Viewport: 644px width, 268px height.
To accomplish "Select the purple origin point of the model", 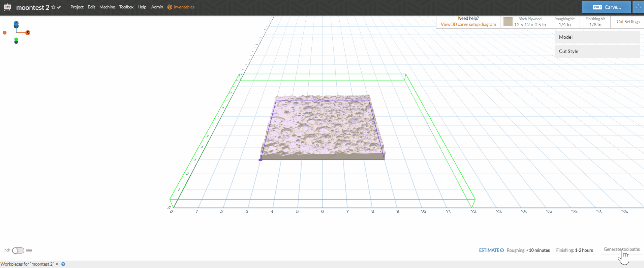I will tap(260, 160).
